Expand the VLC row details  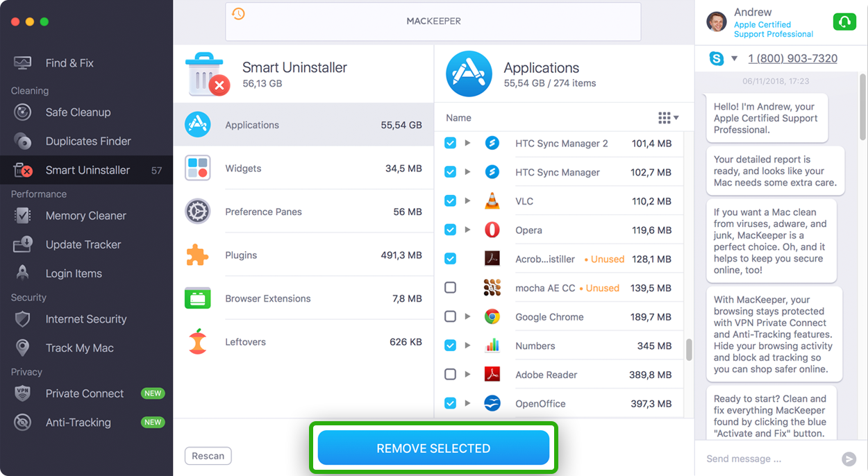point(467,201)
